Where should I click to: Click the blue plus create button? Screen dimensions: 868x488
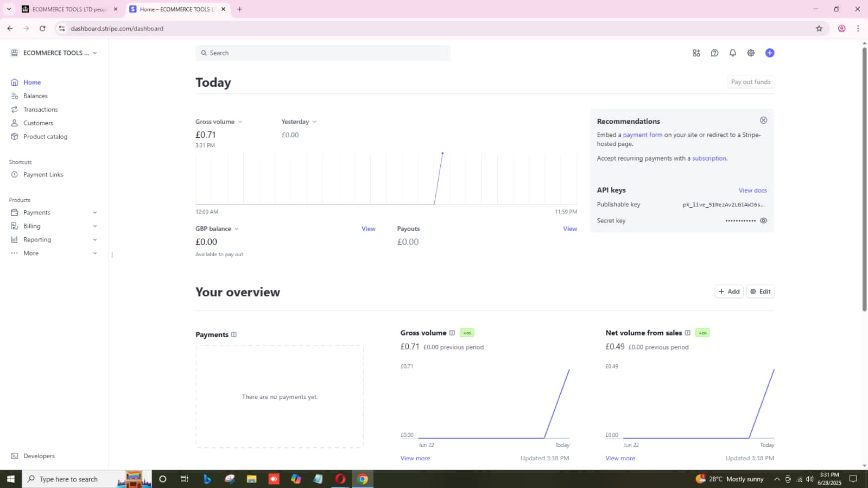pos(769,53)
